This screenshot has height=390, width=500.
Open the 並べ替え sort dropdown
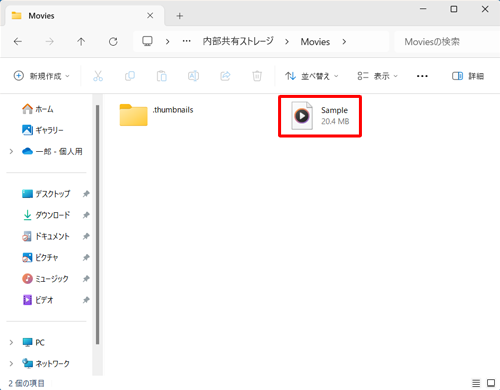(312, 76)
